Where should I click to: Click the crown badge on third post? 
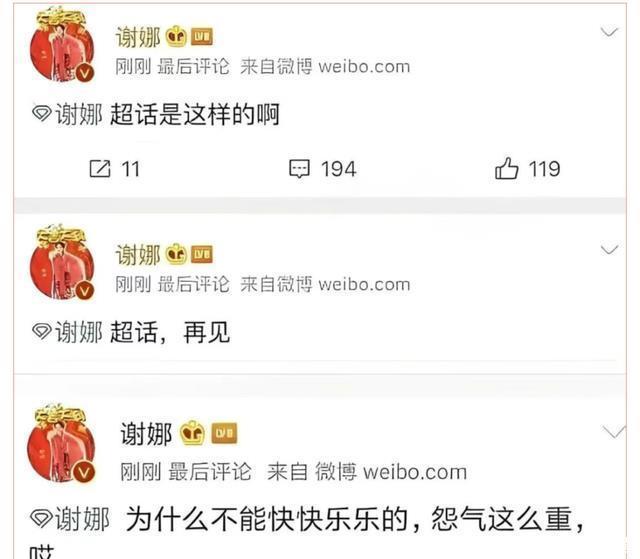coord(193,433)
